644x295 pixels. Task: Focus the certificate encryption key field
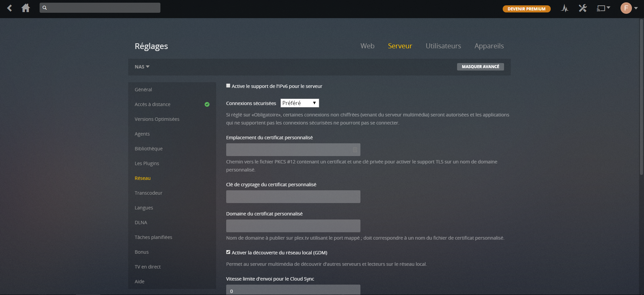[x=293, y=197]
